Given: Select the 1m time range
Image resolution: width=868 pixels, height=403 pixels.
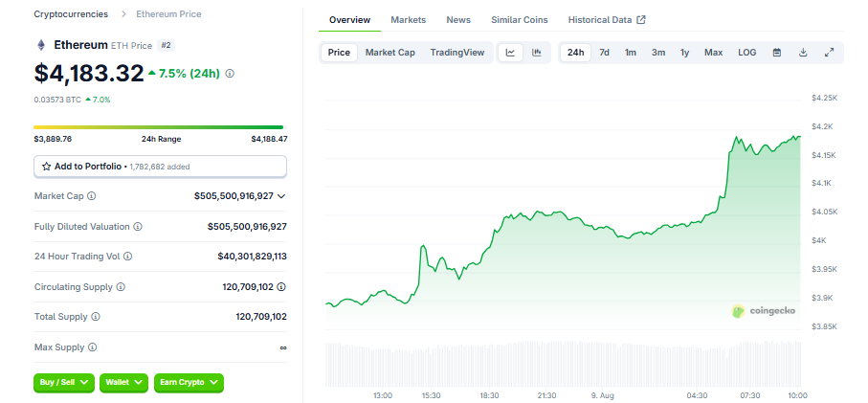Looking at the screenshot, I should pos(631,53).
